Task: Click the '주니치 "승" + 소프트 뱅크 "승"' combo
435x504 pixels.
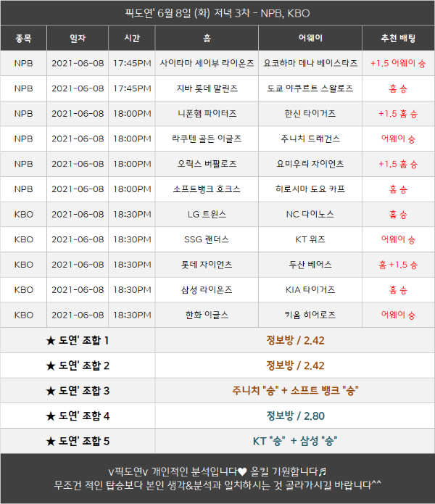Action: pyautogui.click(x=295, y=391)
